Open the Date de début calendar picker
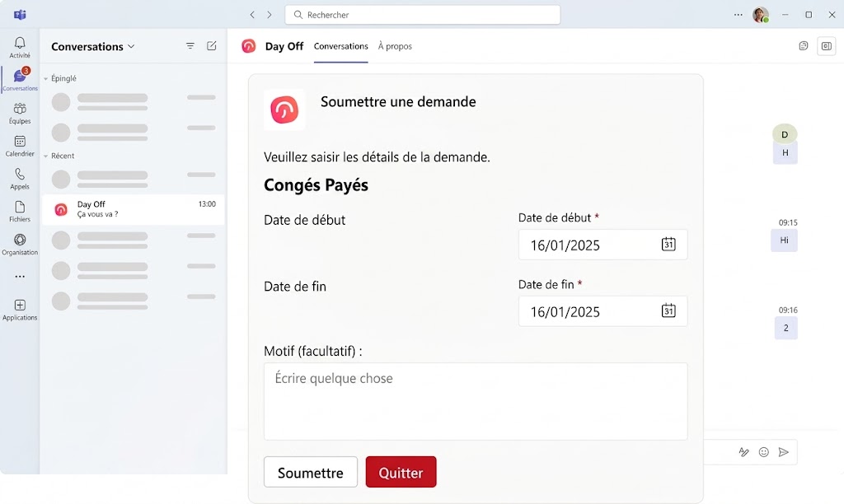The height and width of the screenshot is (504, 844). click(x=668, y=245)
